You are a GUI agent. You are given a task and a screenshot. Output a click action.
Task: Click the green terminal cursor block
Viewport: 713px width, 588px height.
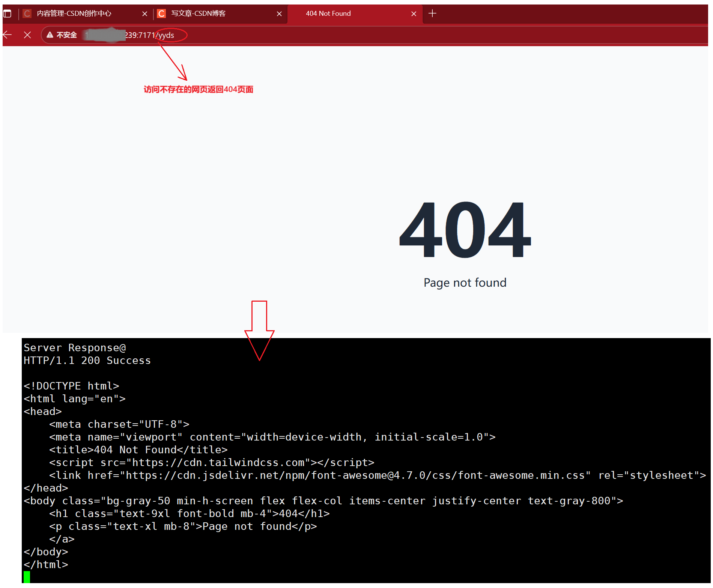(27, 577)
